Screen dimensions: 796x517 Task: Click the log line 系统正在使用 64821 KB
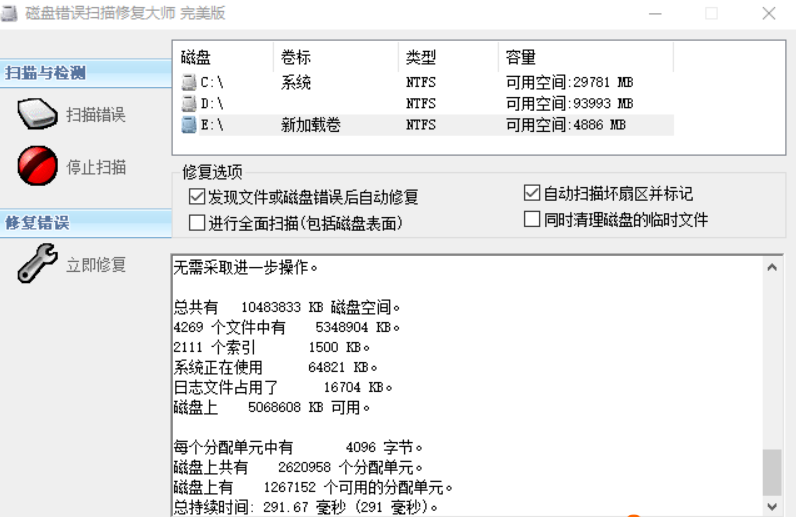(276, 367)
